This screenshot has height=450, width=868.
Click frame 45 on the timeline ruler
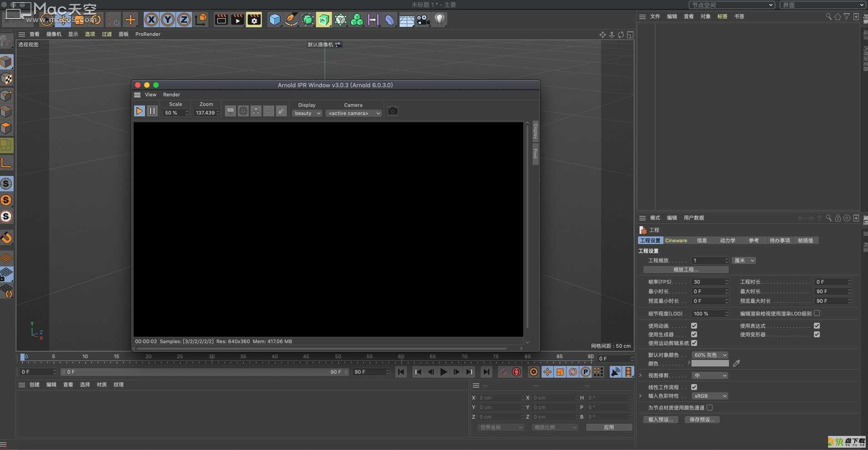point(306,357)
